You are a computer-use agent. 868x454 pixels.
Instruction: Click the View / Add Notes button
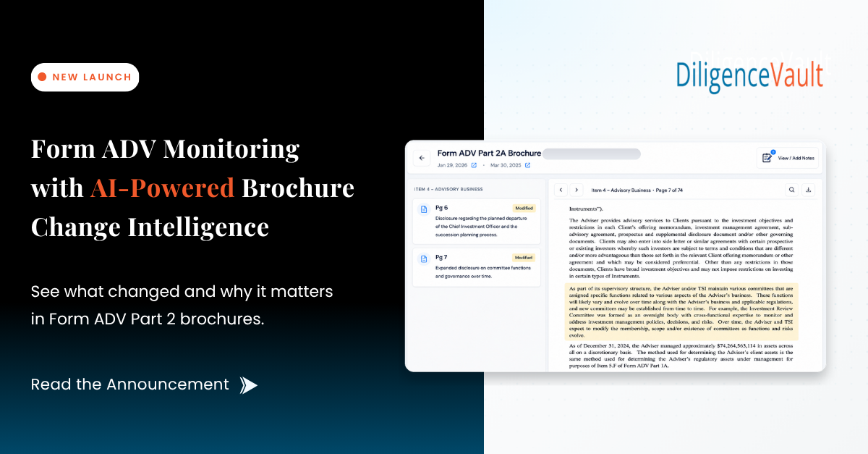point(788,158)
